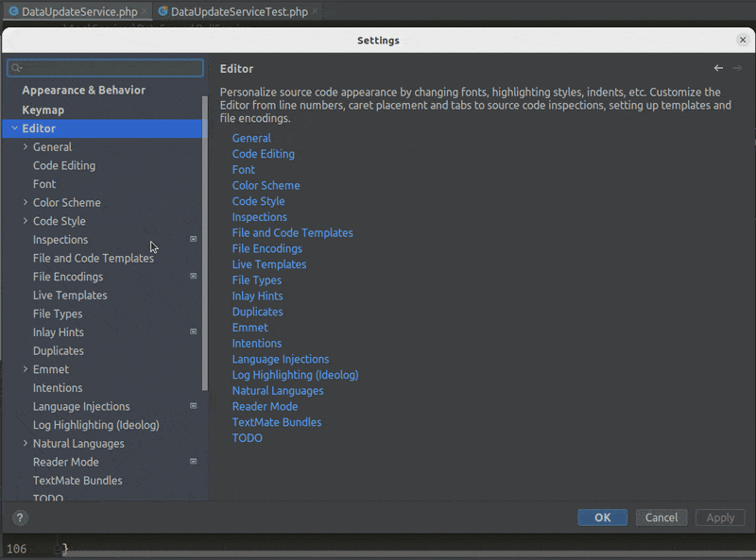Screen dimensions: 756x560
Task: Open the File and Code Templates link
Action: [293, 232]
